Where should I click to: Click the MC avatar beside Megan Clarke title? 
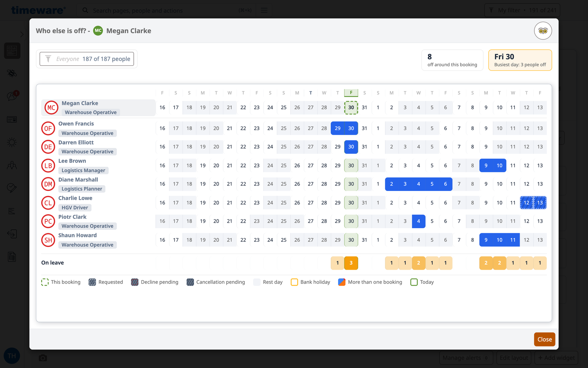(x=98, y=31)
